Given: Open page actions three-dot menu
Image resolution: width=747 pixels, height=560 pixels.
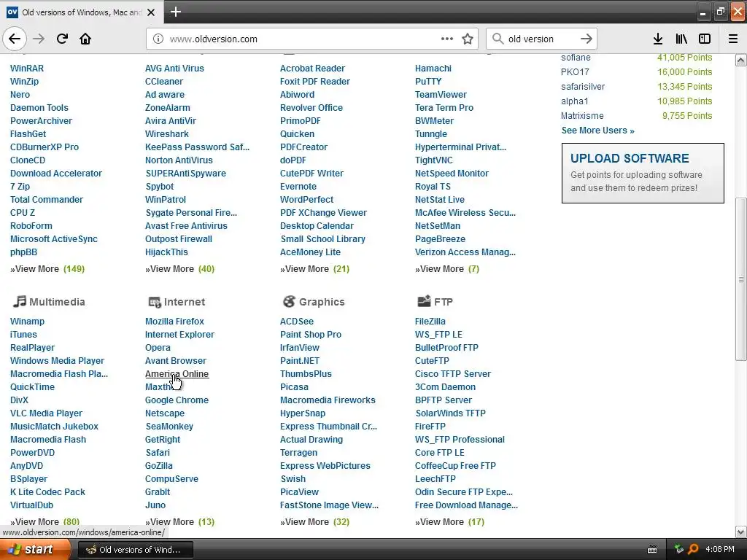Looking at the screenshot, I should pyautogui.click(x=447, y=39).
